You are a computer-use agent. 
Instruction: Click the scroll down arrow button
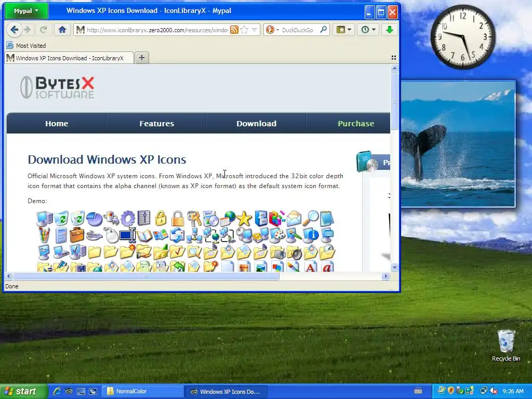point(394,268)
